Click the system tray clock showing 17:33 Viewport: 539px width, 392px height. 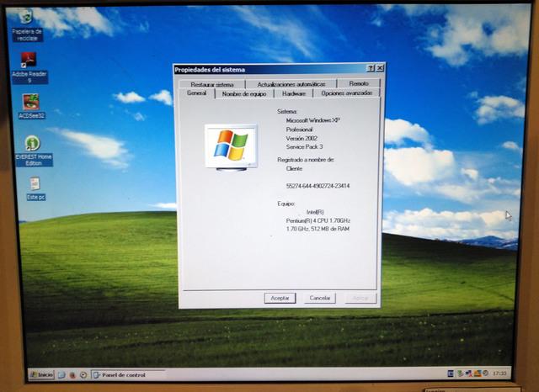point(499,373)
